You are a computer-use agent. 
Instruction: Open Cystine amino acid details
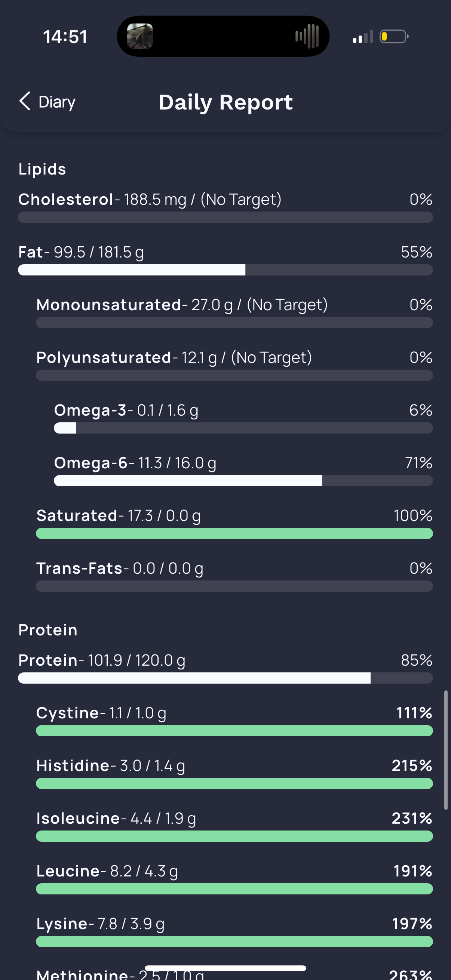point(234,720)
